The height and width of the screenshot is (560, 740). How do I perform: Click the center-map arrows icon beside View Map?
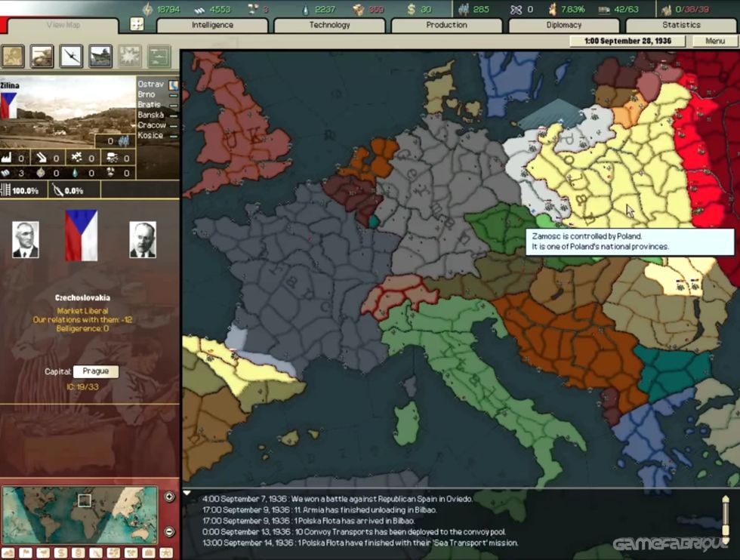pyautogui.click(x=137, y=25)
